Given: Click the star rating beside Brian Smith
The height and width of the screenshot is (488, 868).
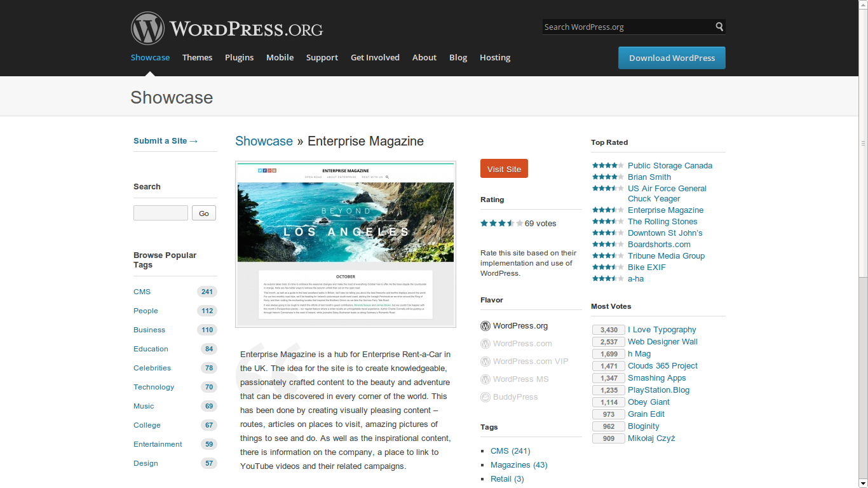Looking at the screenshot, I should [608, 177].
